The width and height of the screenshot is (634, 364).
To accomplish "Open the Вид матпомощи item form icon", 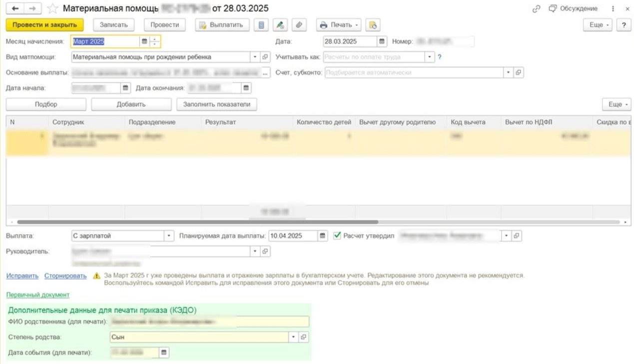I will click(265, 57).
